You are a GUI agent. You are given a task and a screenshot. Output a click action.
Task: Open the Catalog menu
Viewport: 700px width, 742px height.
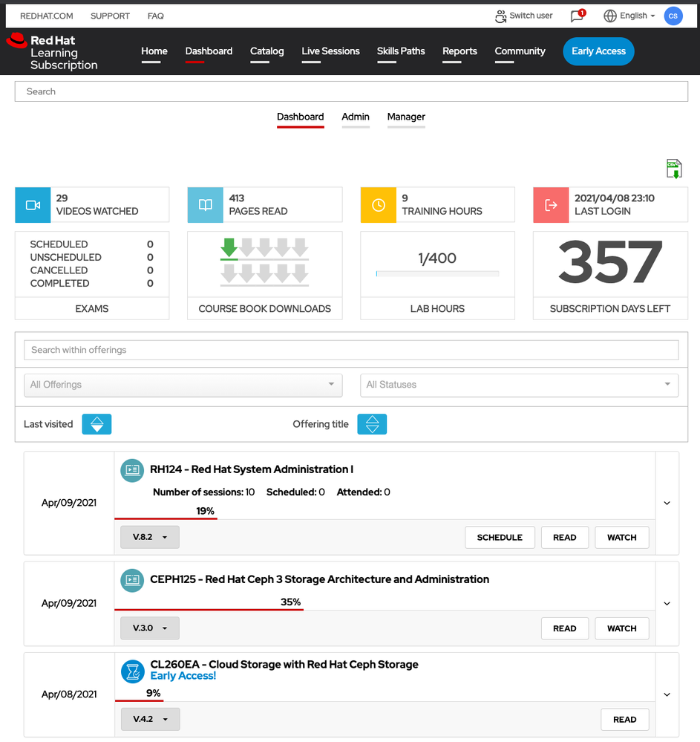pos(266,51)
